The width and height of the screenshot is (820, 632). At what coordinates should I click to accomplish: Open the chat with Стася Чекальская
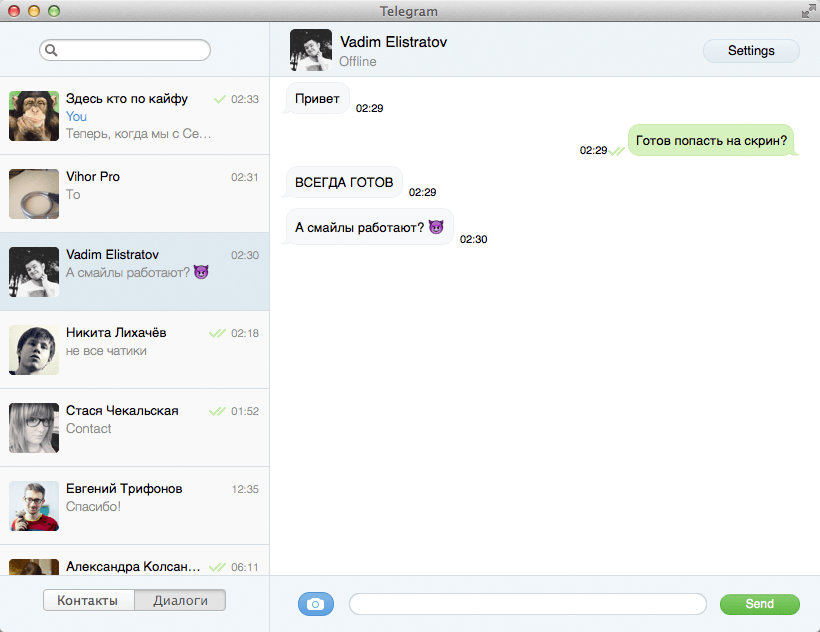coord(134,428)
